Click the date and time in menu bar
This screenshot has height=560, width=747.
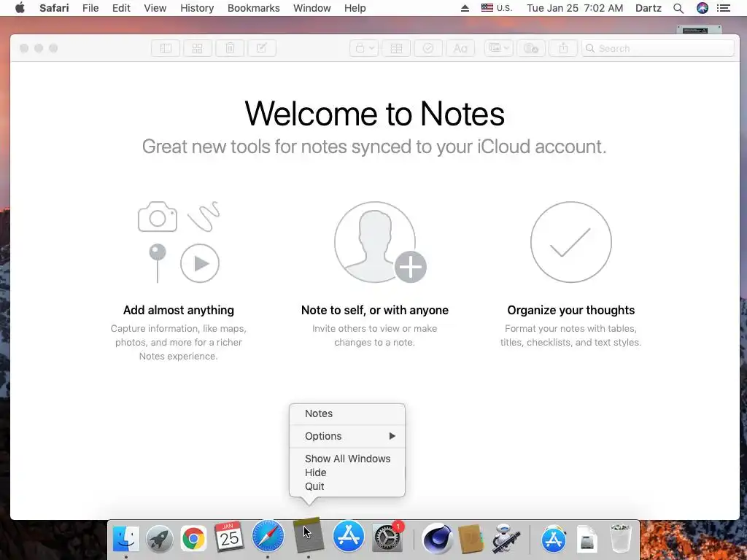[575, 8]
